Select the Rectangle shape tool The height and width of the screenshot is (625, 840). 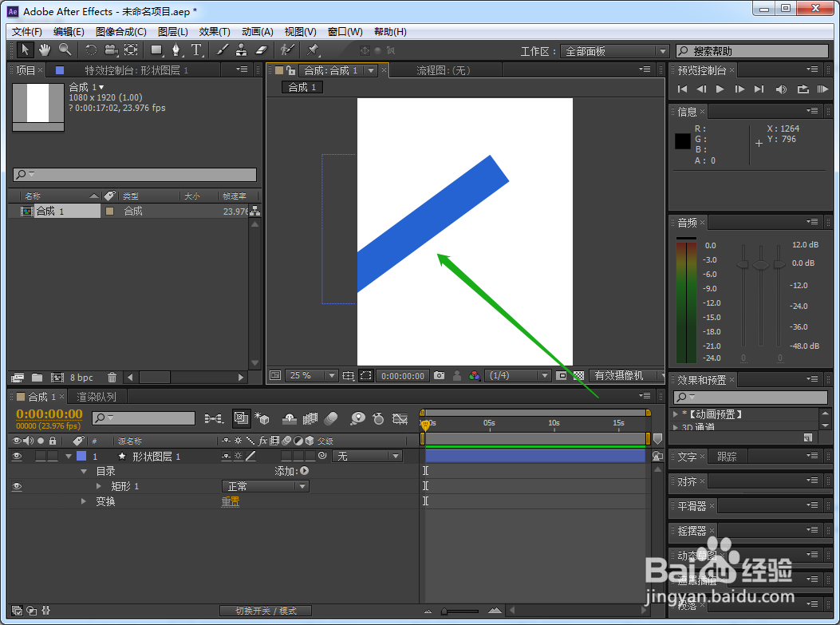[x=156, y=49]
